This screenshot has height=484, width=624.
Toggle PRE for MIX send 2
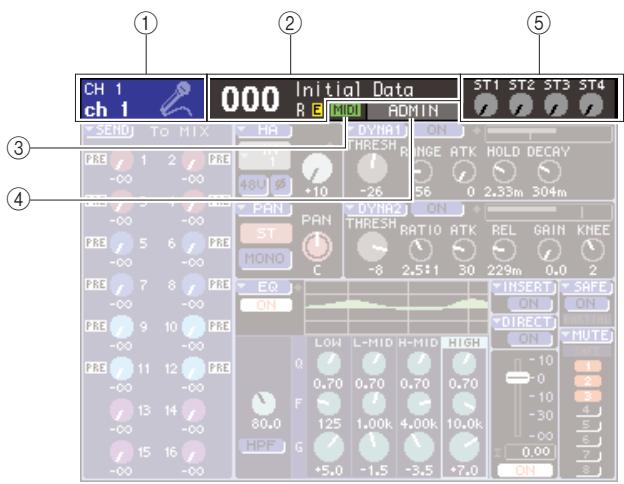tap(219, 159)
